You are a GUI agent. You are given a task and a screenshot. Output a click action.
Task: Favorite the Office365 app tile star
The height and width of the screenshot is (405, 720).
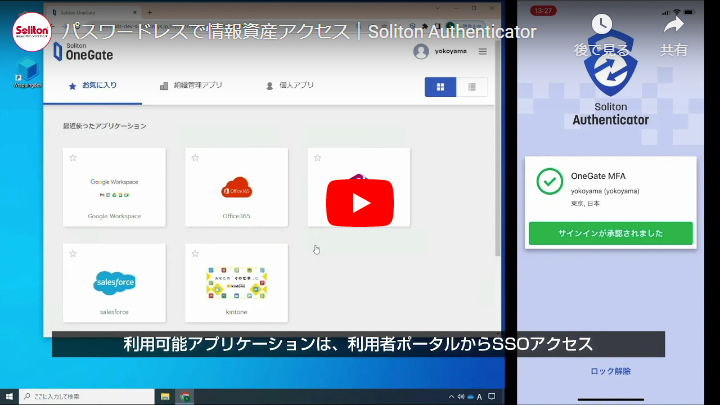(x=195, y=158)
